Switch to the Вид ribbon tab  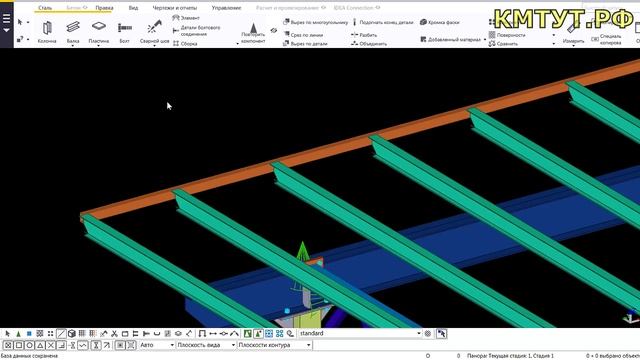133,8
